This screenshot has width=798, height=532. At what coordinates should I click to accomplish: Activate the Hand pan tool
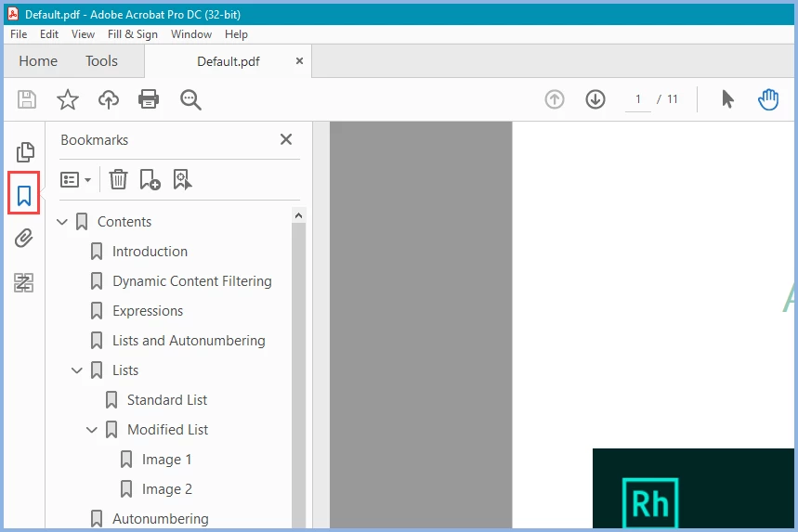pos(768,99)
